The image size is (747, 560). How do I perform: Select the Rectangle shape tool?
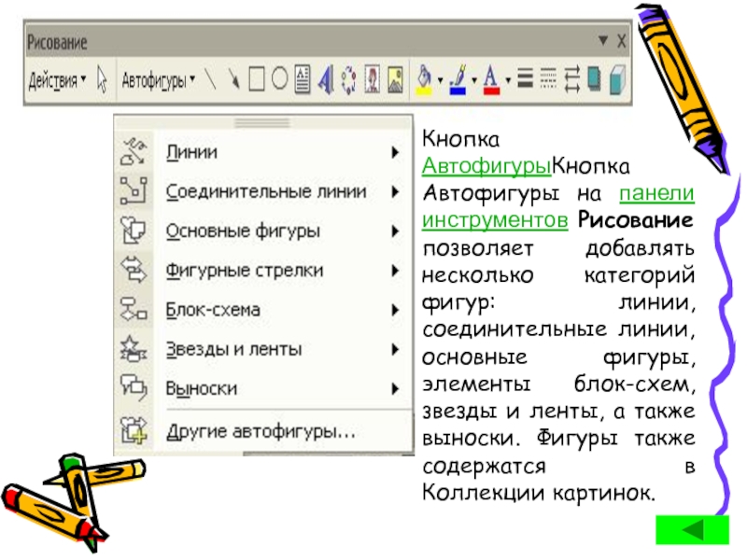pyautogui.click(x=256, y=79)
